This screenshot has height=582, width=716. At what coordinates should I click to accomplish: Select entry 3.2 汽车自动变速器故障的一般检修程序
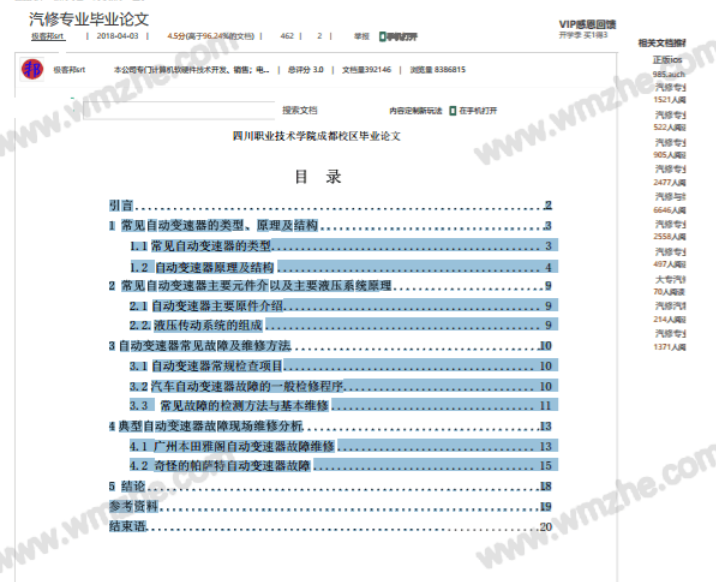[343, 386]
